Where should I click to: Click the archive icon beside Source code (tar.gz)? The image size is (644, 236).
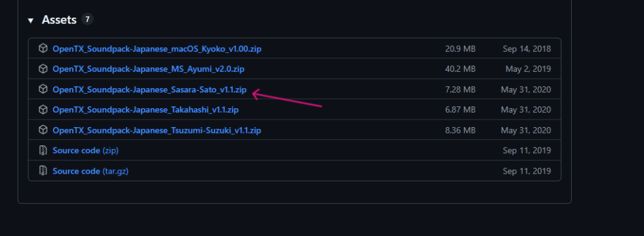[43, 171]
